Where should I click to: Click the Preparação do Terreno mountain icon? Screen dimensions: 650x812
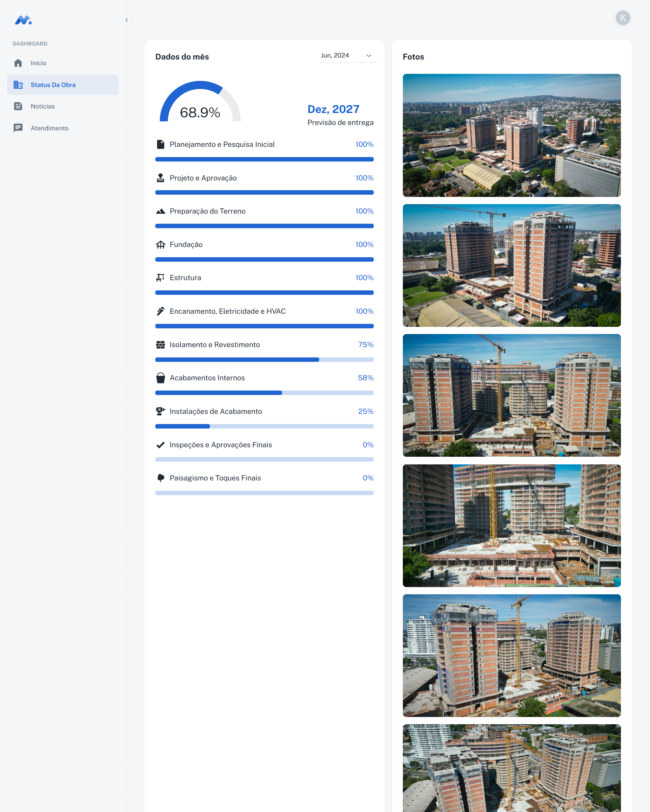pos(160,211)
